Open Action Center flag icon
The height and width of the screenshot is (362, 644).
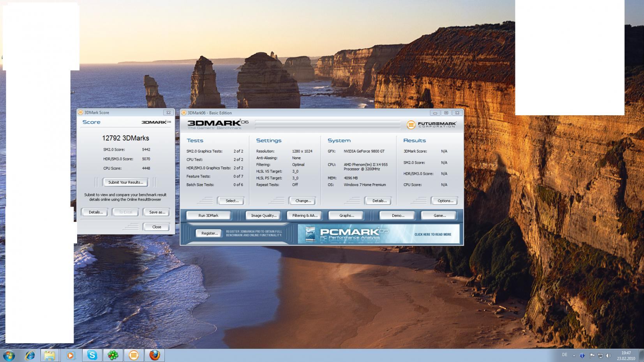(592, 355)
